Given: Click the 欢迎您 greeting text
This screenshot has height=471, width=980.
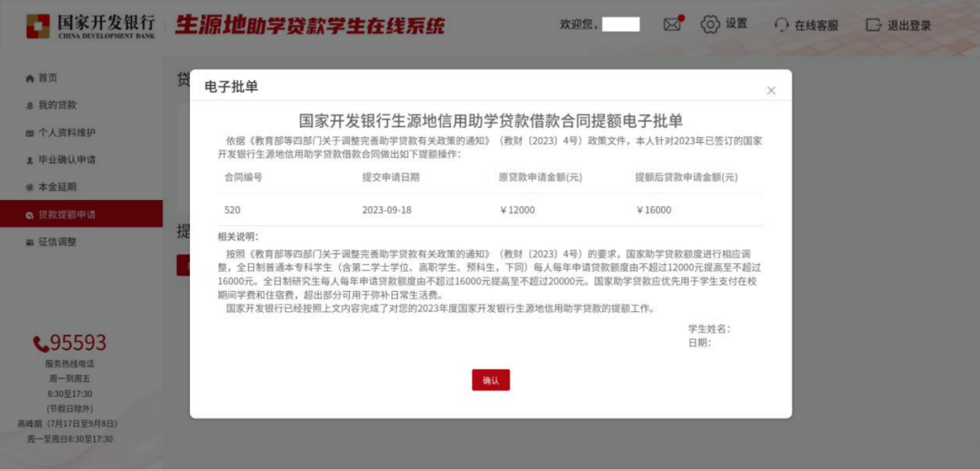Looking at the screenshot, I should pyautogui.click(x=578, y=24).
